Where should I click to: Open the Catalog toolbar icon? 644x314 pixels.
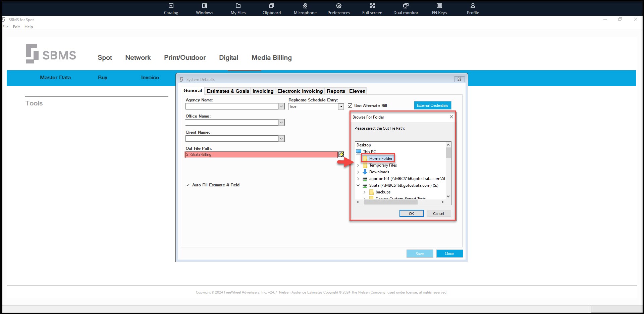point(171,6)
